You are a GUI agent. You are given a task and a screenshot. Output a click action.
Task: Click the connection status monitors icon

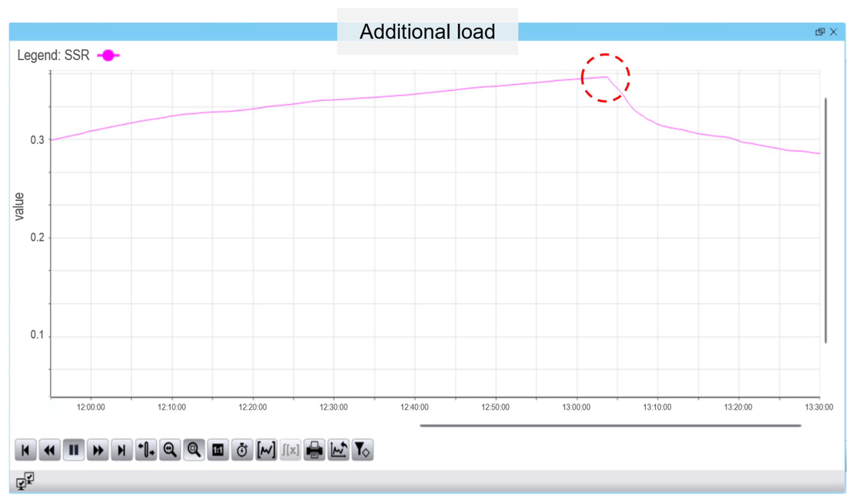(25, 481)
